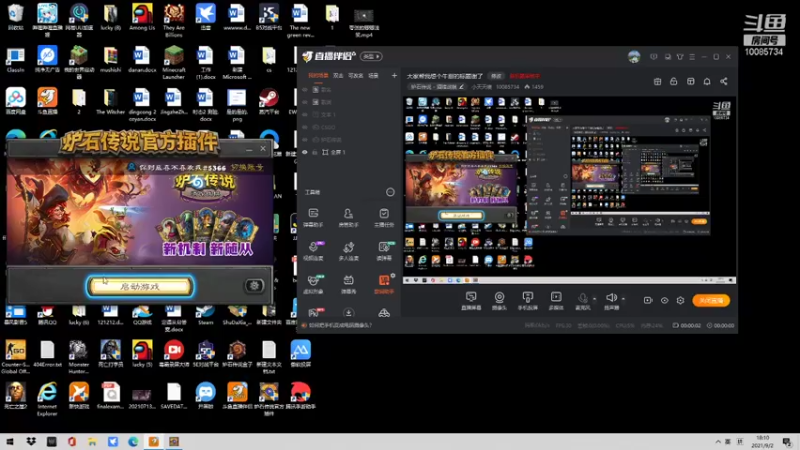Open the Minecraft Launcher desktop icon
This screenshot has height=450, width=800.
[173, 62]
